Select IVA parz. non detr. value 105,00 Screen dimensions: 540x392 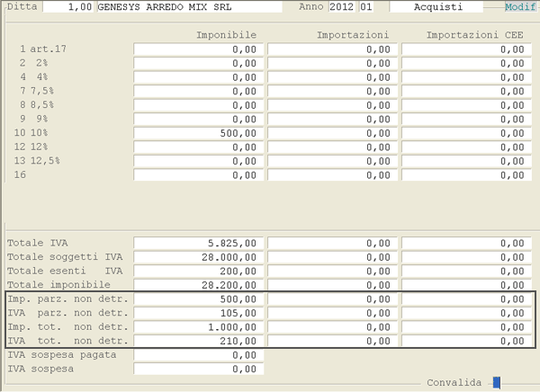pos(198,313)
